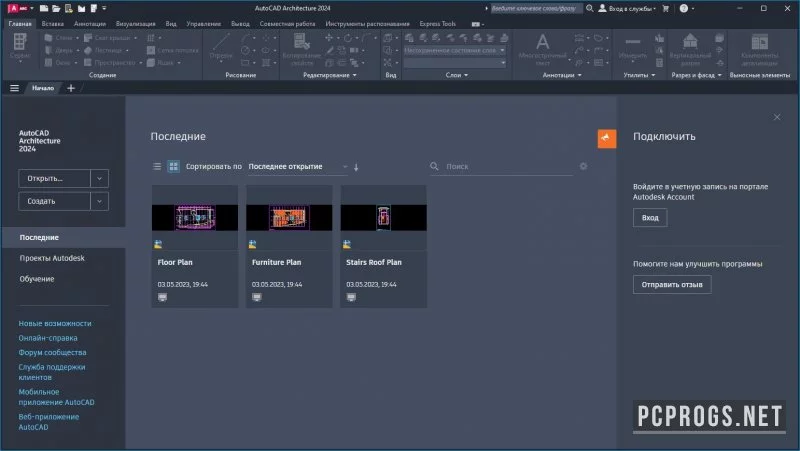Click the Help question mark icon
800x451 pixels.
[x=684, y=8]
